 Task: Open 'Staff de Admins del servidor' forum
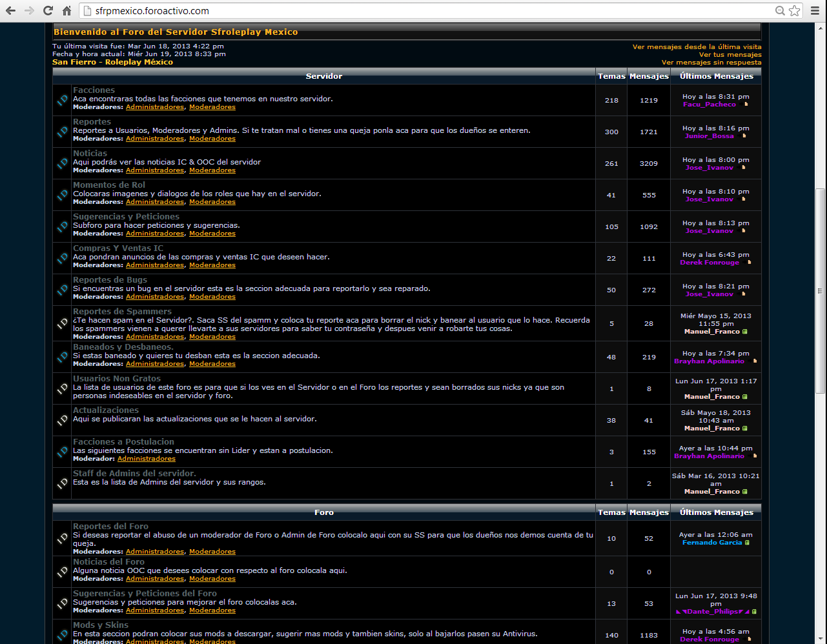click(x=134, y=474)
